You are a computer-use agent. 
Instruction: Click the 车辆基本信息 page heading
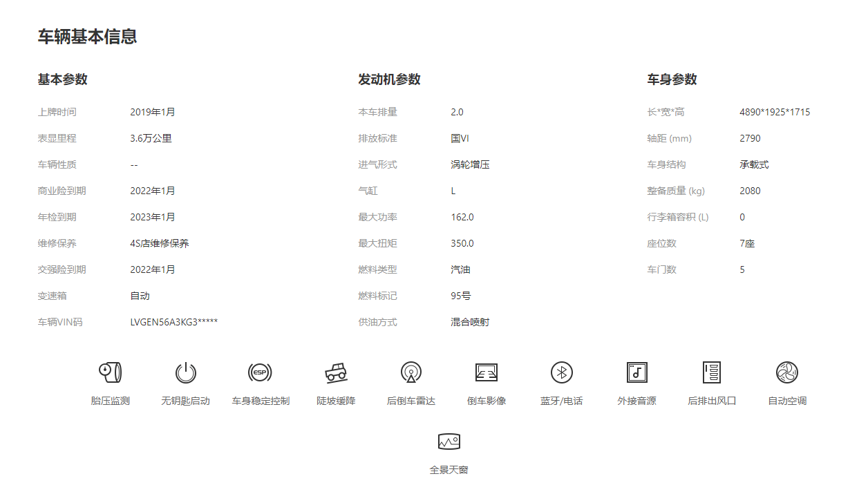[x=87, y=37]
